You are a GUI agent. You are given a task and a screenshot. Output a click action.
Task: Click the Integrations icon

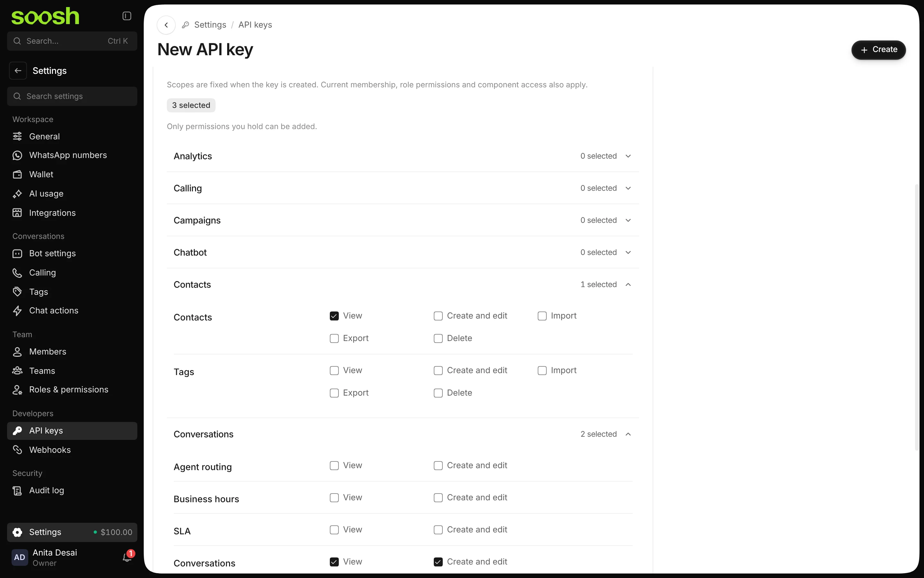(17, 213)
